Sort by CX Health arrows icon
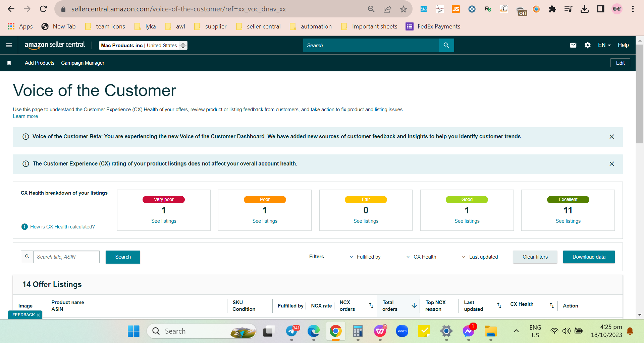Screen dimensions: 644x343 552,305
